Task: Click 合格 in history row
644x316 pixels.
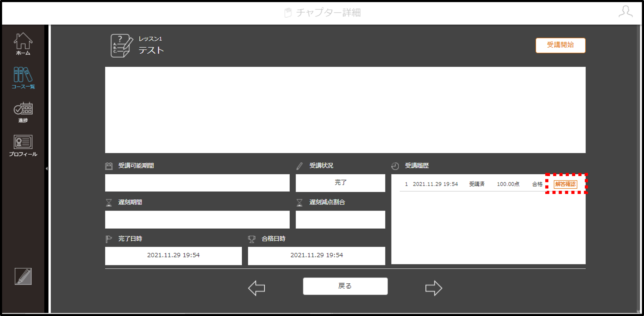Action: tap(537, 184)
